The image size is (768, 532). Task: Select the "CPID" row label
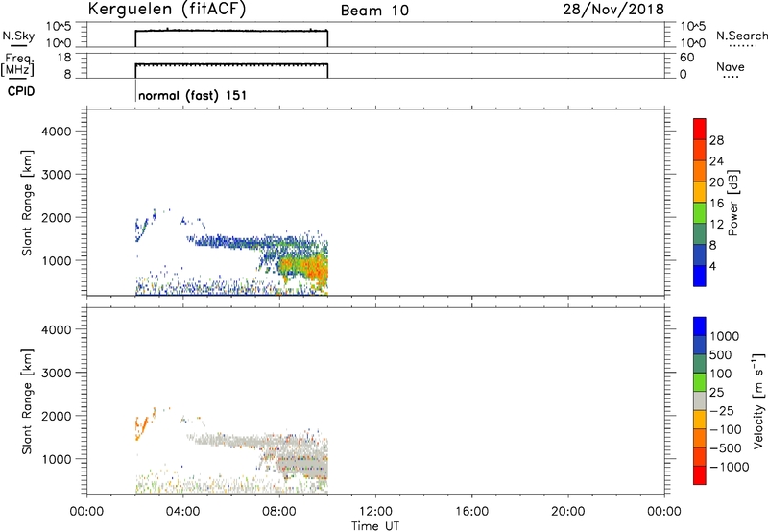(21, 91)
